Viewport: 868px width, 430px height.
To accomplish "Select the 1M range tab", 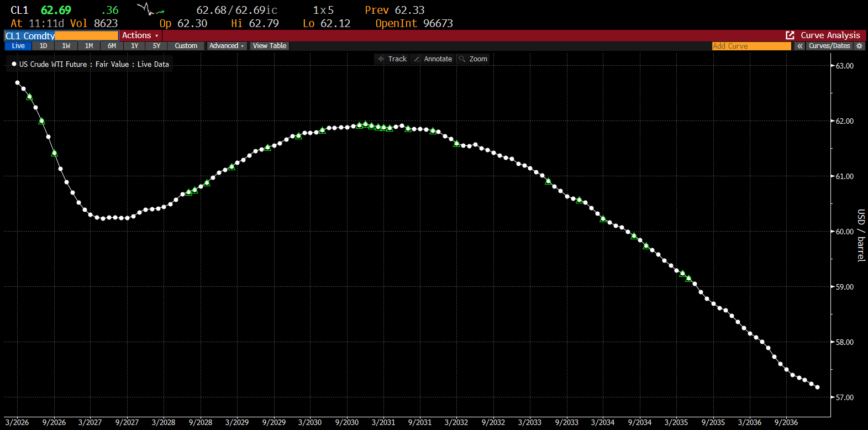I will [89, 46].
